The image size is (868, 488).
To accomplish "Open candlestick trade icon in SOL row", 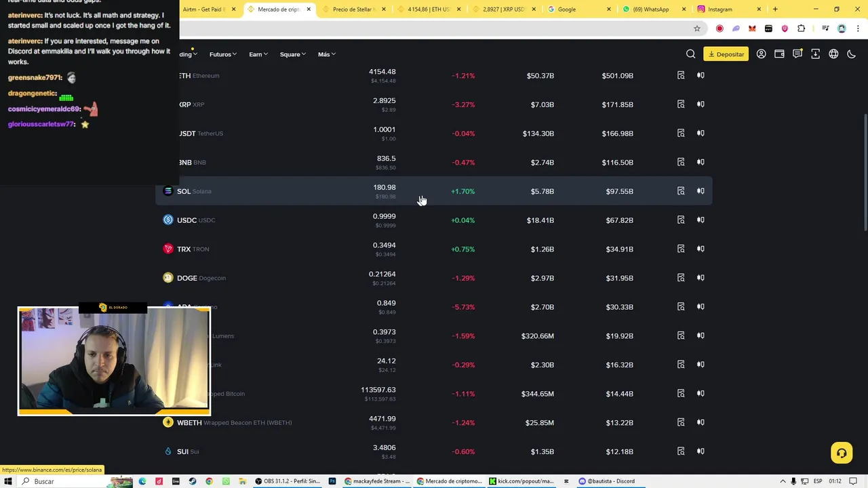I will (701, 191).
